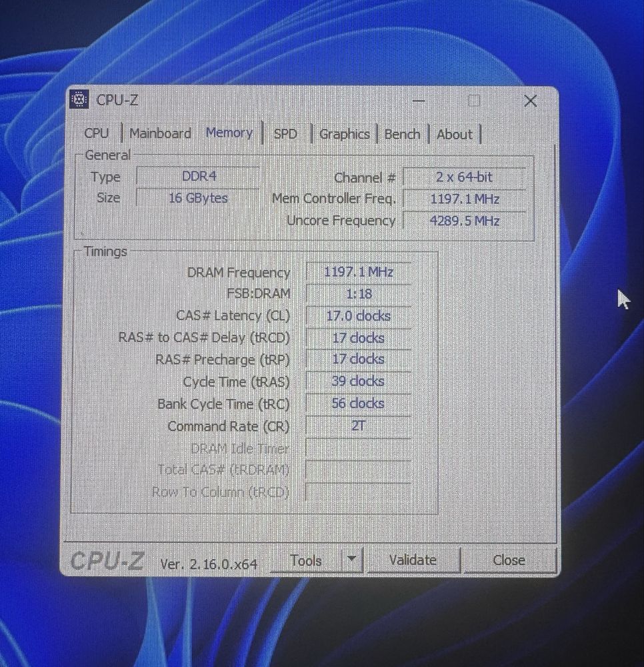644x667 pixels.
Task: Click the FSB:DRAM ratio value 1:18
Action: tap(359, 294)
